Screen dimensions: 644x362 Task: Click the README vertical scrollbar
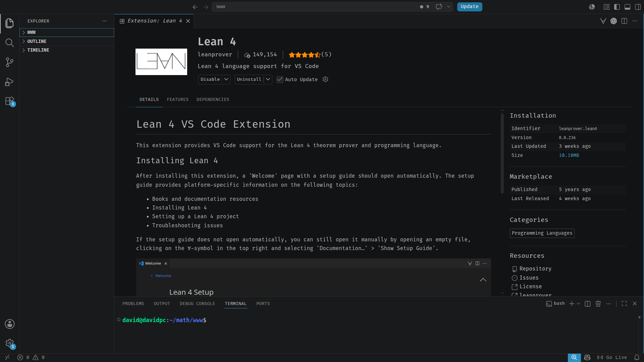tap(502, 154)
